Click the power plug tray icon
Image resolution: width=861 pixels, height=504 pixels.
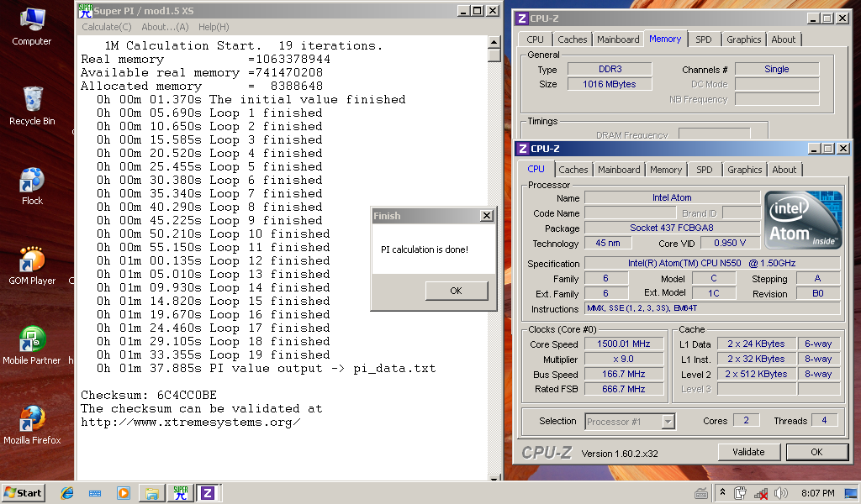point(740,493)
